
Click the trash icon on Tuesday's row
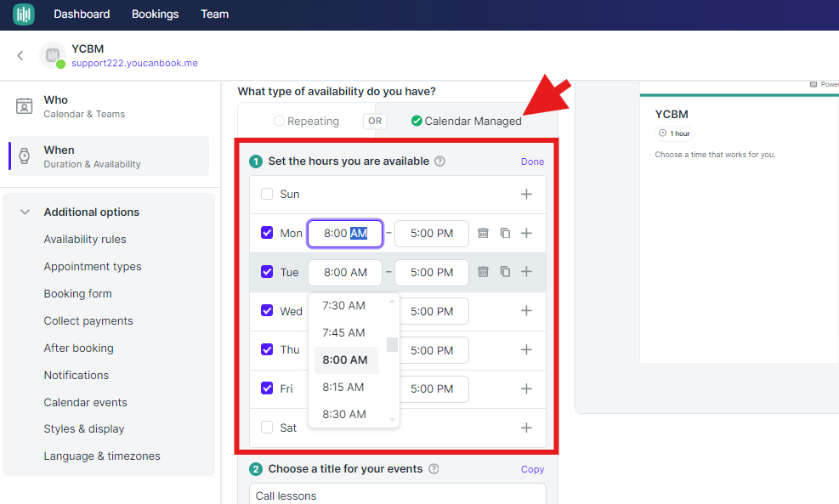pyautogui.click(x=483, y=272)
